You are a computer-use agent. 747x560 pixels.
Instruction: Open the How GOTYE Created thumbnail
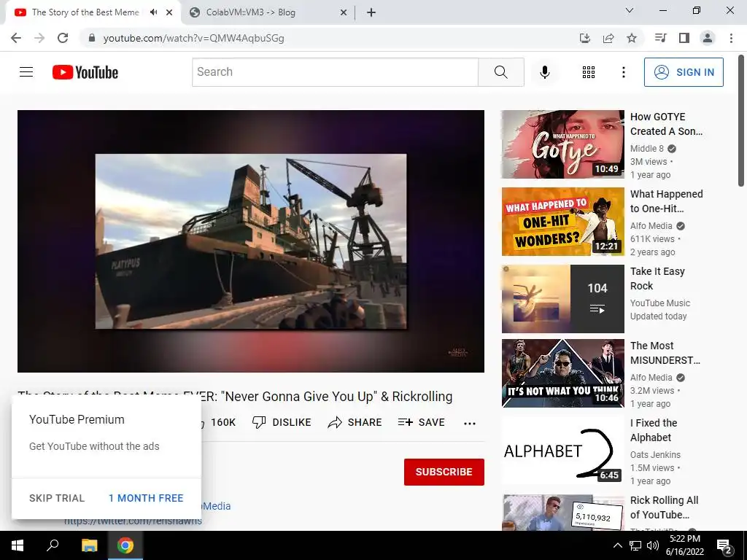[562, 144]
